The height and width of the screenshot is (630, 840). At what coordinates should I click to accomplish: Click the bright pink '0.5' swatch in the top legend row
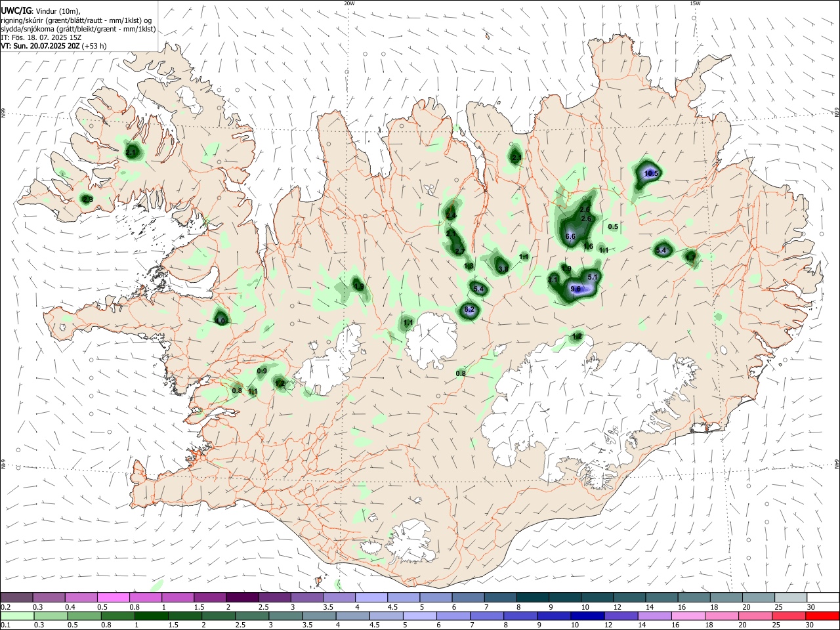click(114, 597)
